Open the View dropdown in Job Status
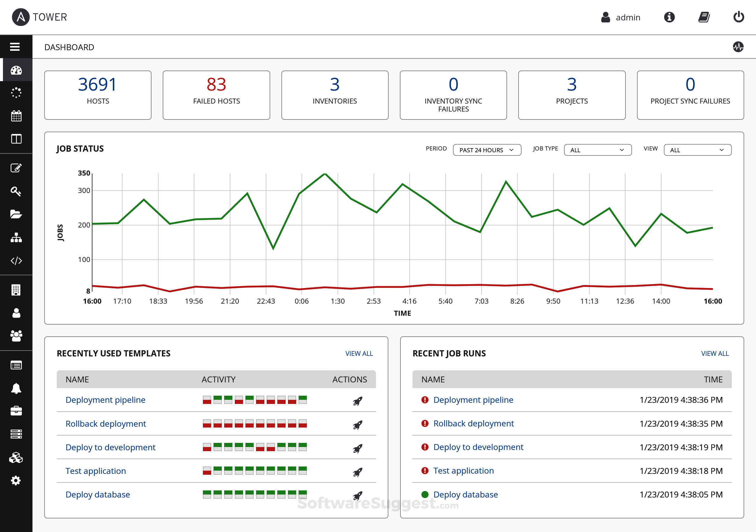 point(698,150)
